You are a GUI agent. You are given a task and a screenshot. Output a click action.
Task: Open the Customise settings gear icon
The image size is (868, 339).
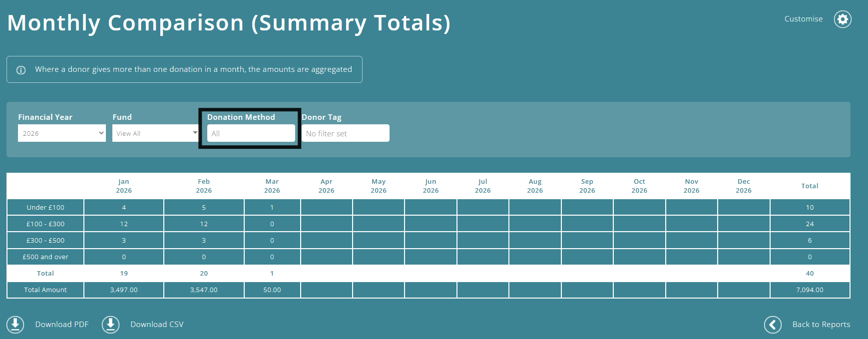click(x=843, y=19)
